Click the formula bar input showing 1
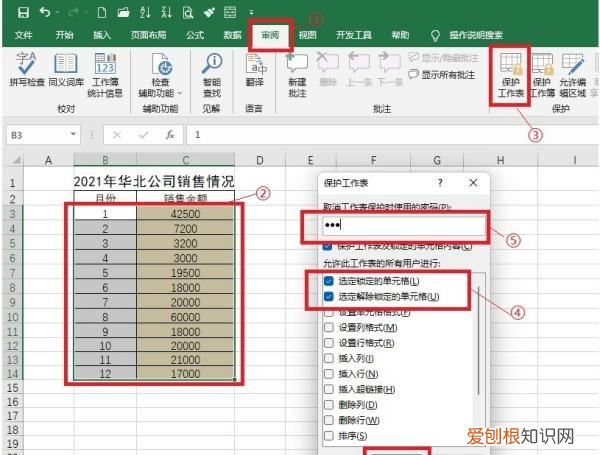Image resolution: width=600 pixels, height=455 pixels. coord(392,135)
